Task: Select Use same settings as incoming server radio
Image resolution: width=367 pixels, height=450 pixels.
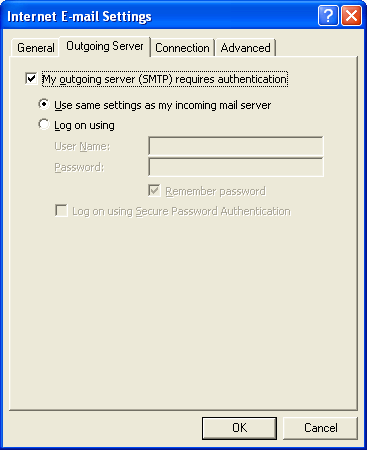Action: pyautogui.click(x=44, y=104)
